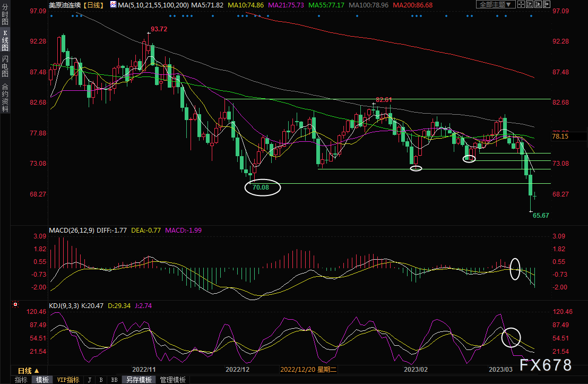Click the J:2.74 value
Image resolution: width=588 pixels, height=384 pixels.
(143, 305)
